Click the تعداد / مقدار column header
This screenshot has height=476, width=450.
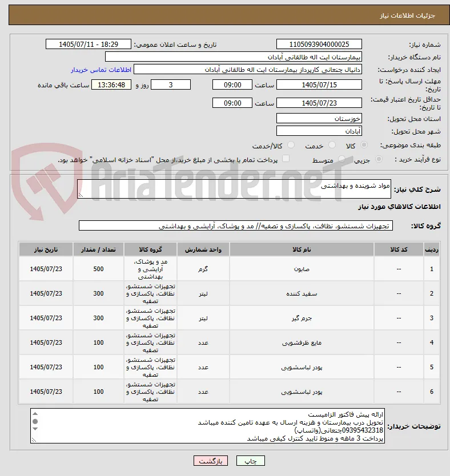pyautogui.click(x=98, y=249)
